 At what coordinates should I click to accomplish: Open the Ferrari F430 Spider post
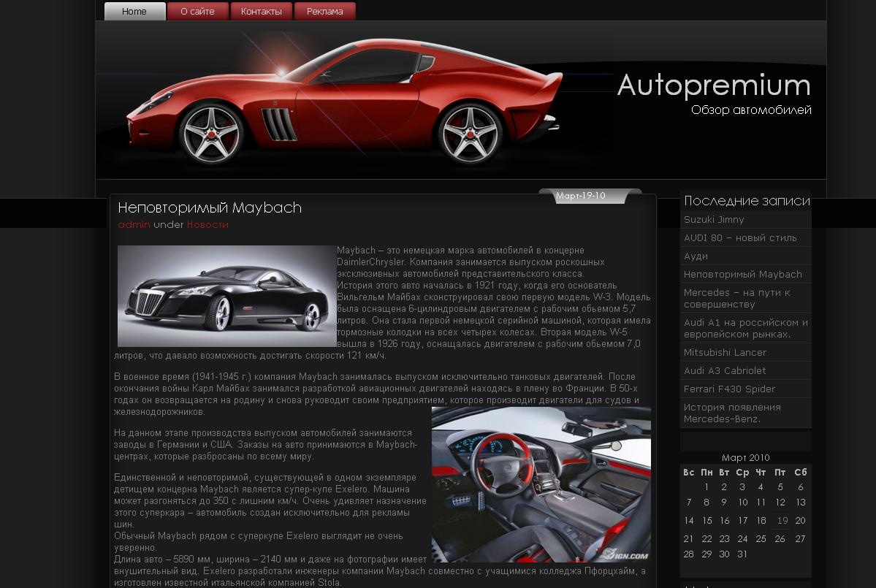[729, 389]
